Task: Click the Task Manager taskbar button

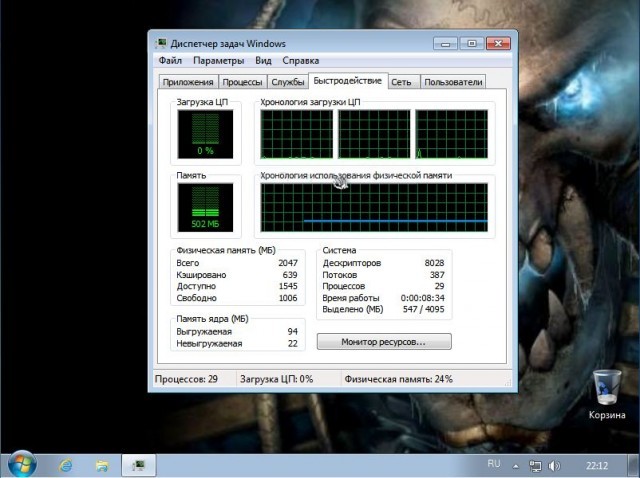Action: 139,465
